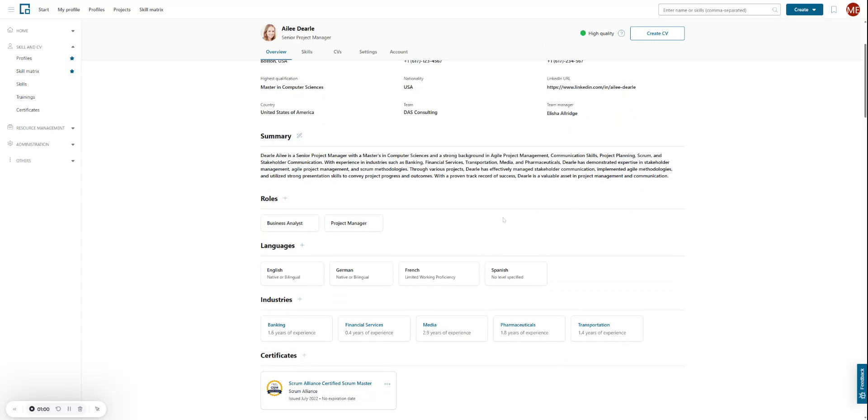Open the LinkedIn profile URL link
This screenshot has height=420, width=868.
tap(591, 87)
